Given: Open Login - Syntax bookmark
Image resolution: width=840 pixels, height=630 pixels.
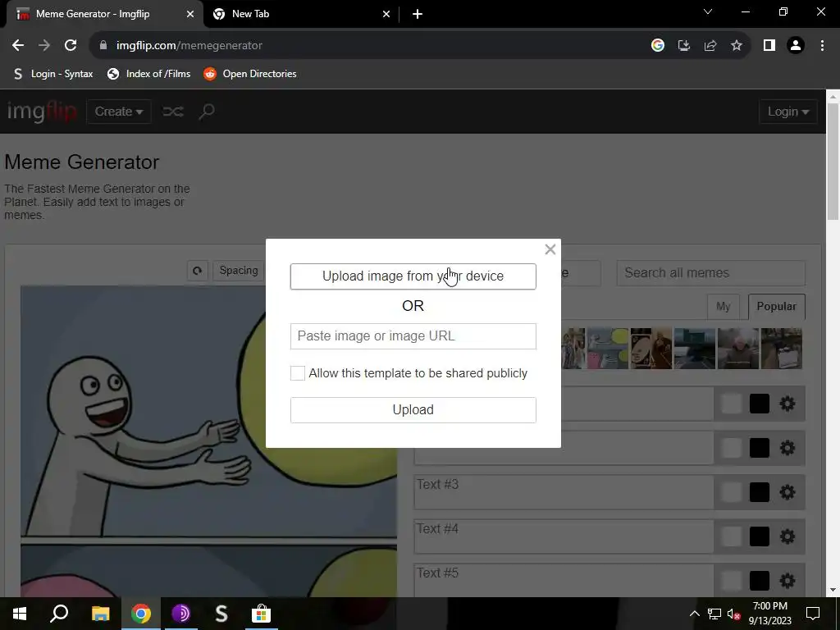Looking at the screenshot, I should [x=52, y=74].
